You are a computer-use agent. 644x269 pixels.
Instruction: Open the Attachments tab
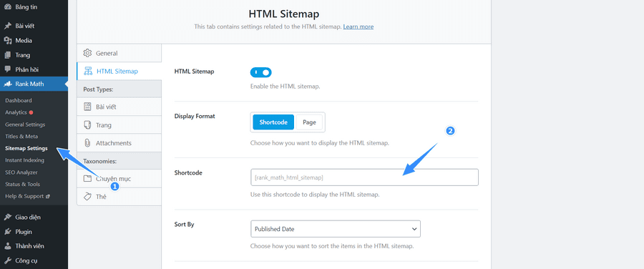[x=119, y=143]
